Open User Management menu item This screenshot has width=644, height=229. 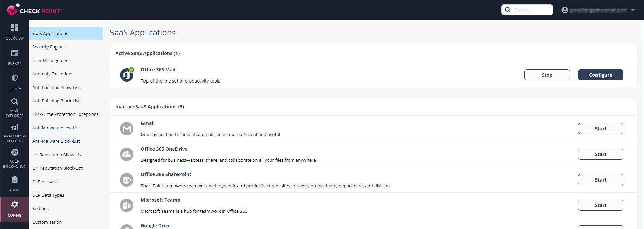tap(66, 60)
